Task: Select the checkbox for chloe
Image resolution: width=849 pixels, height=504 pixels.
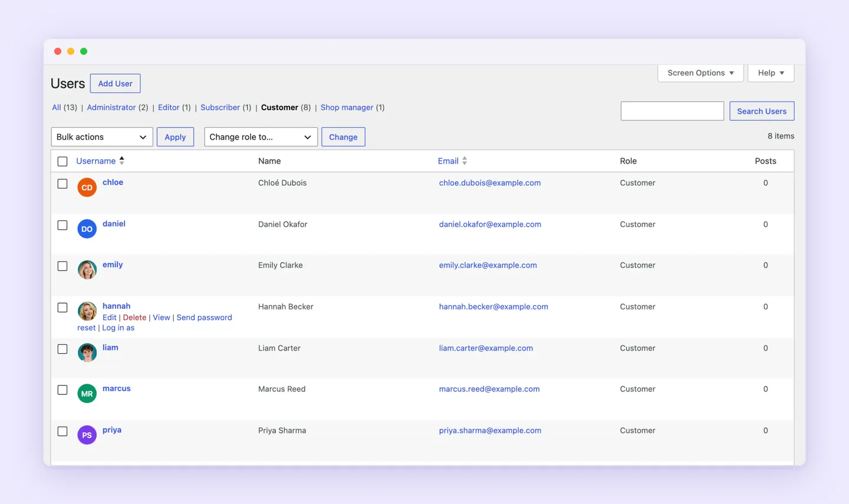Action: [62, 183]
